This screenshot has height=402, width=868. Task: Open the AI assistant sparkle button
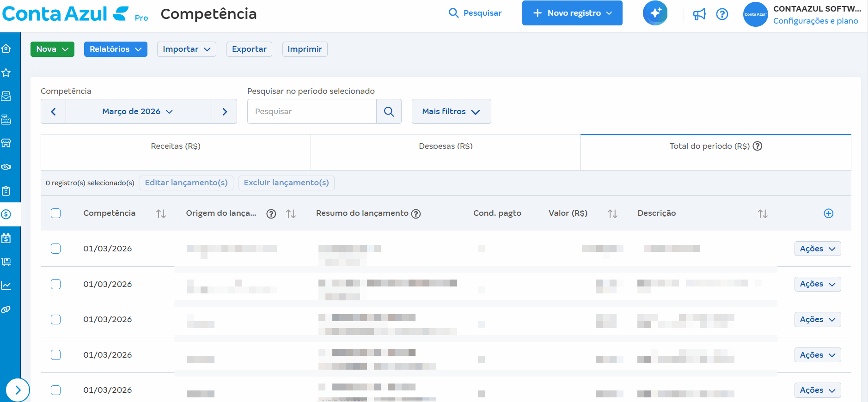(655, 13)
